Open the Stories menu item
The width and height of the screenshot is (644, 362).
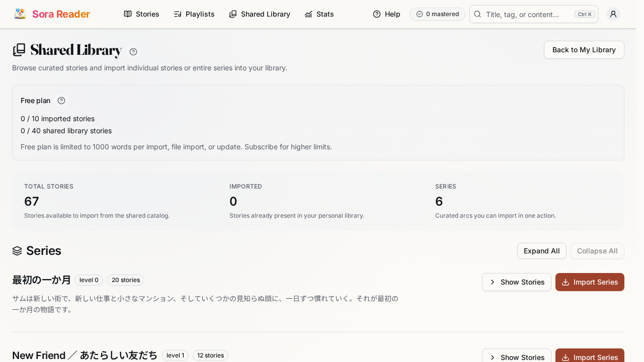tap(141, 14)
